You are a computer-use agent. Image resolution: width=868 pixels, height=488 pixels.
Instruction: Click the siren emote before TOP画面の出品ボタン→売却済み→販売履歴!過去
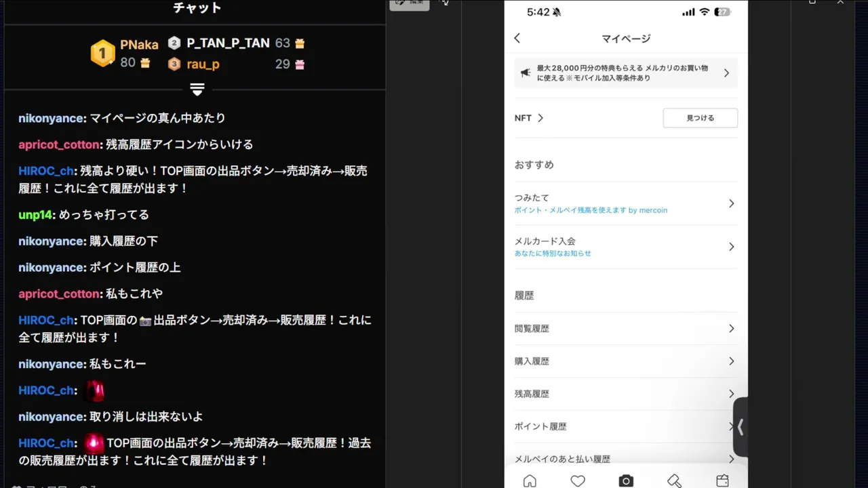[94, 443]
